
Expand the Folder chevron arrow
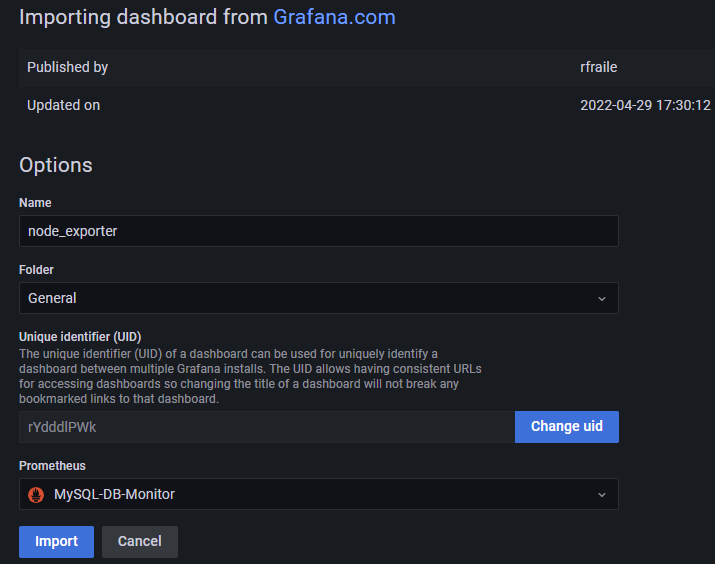(x=602, y=299)
